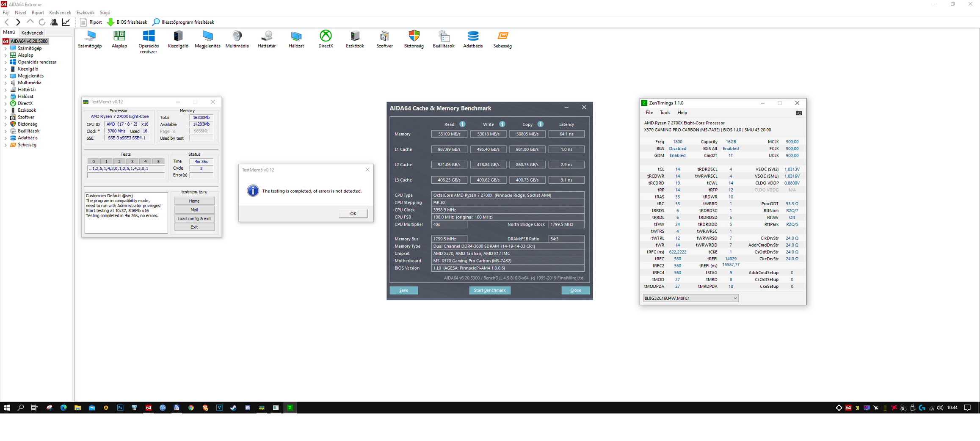The height and width of the screenshot is (441, 980).
Task: Open the notification center icon in taskbar
Action: (x=967, y=408)
